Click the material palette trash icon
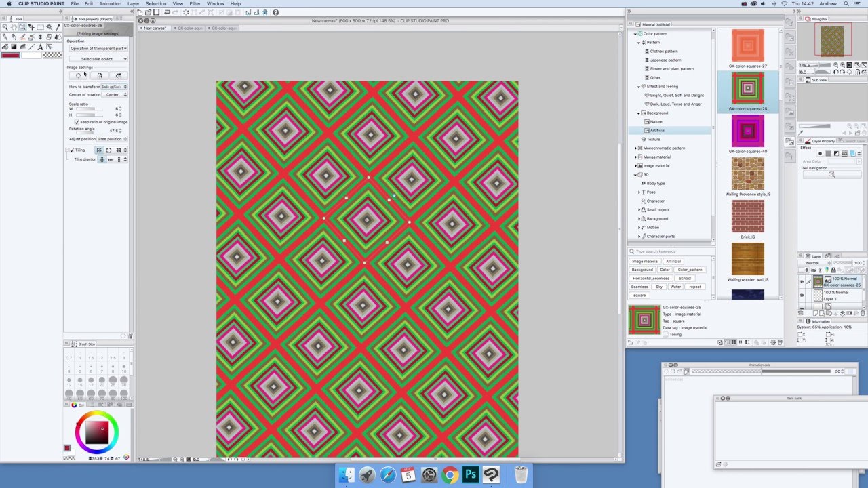The height and width of the screenshot is (488, 868). click(x=780, y=342)
